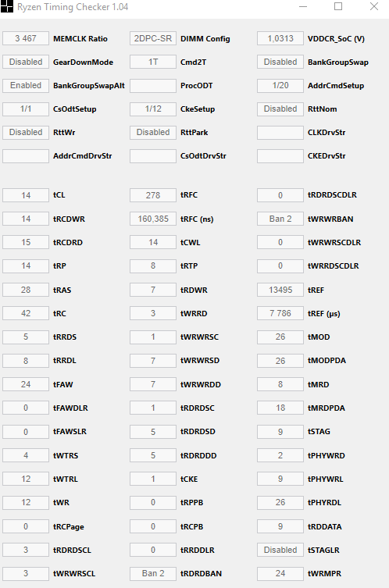Select the tRAS value box

pyautogui.click(x=26, y=290)
